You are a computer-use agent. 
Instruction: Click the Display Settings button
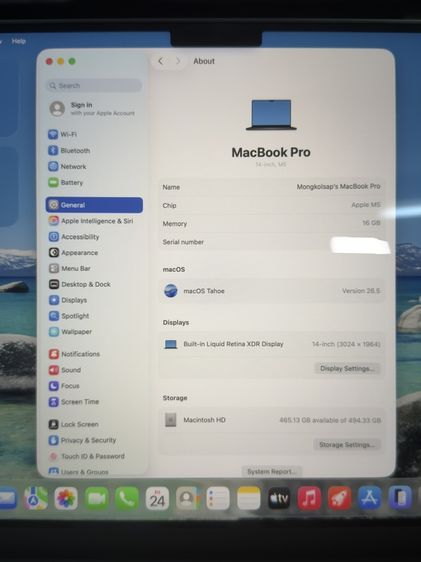[347, 368]
